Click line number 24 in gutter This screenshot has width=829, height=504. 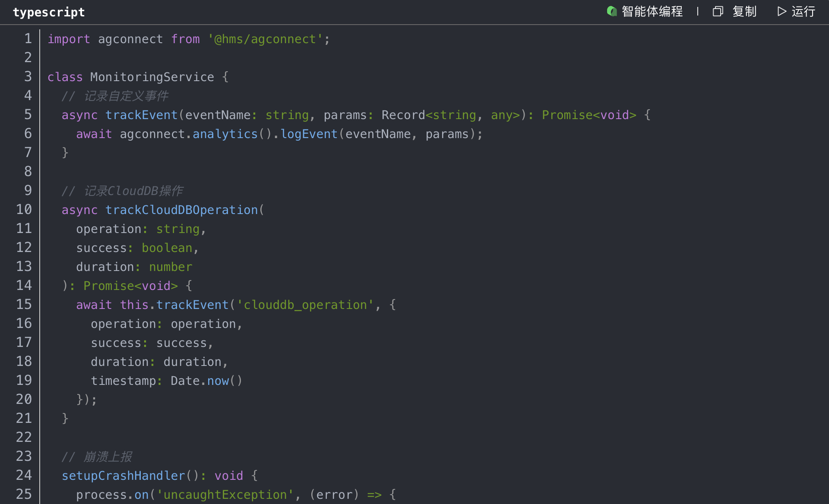tap(24, 476)
